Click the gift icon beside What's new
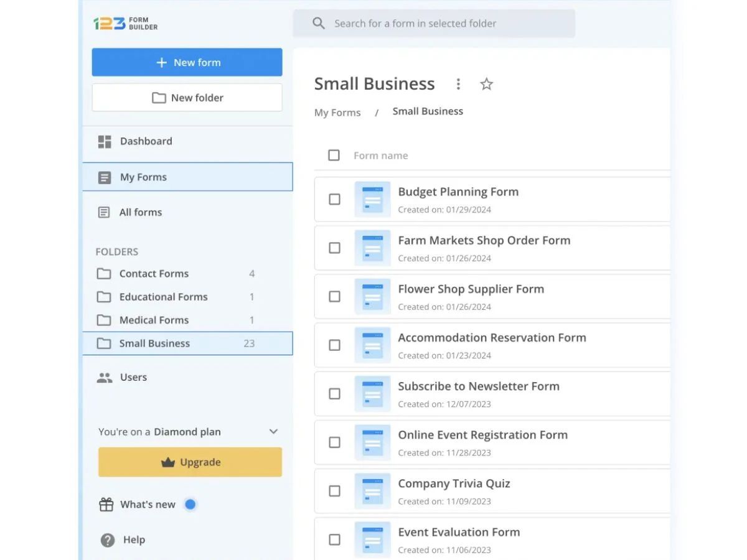The image size is (747, 560). (x=106, y=505)
